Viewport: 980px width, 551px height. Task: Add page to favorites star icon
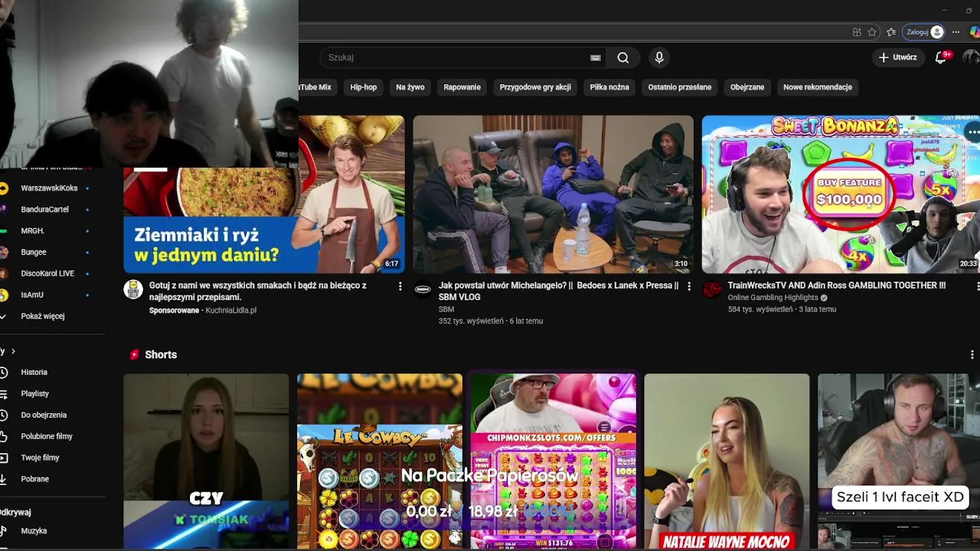(x=872, y=32)
